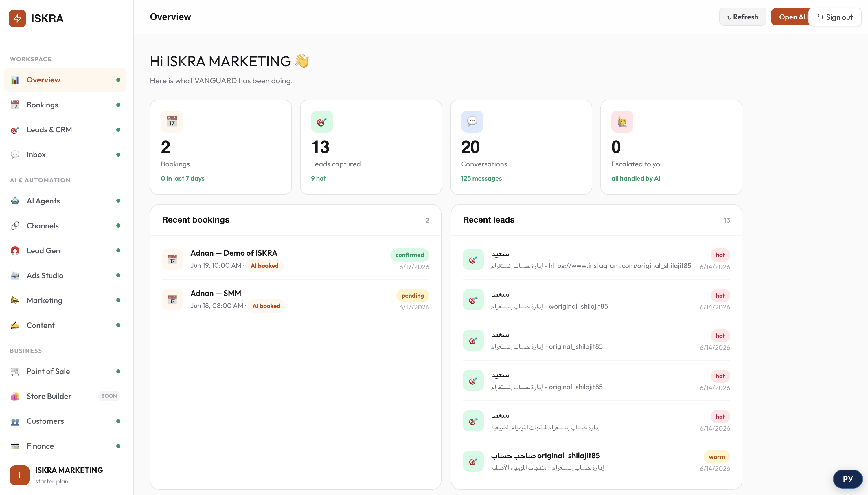Click the calendar icon on Bookings stat card
Viewport: 868px width, 495px height.
[172, 121]
